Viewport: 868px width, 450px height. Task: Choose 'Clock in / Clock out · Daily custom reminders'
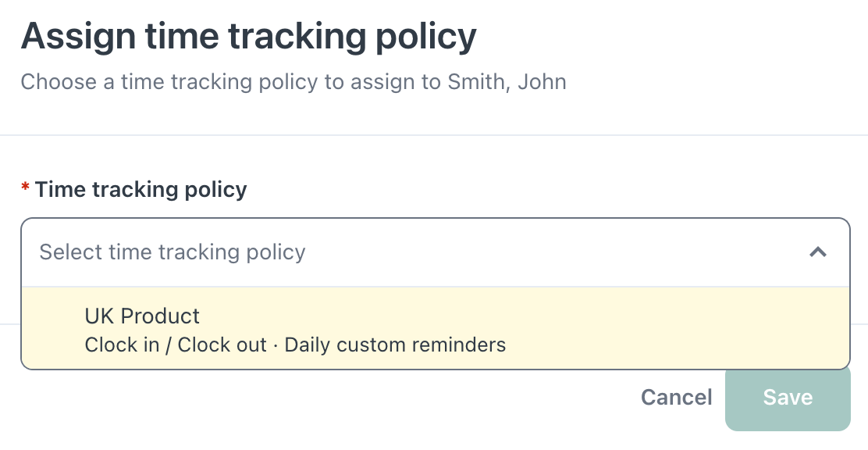click(295, 345)
